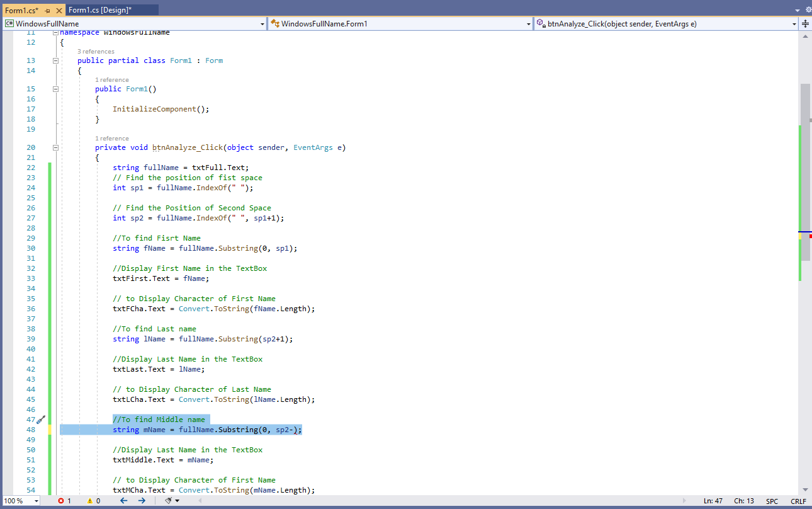Click the scroll down arrow of vertical scrollbar
This screenshot has height=509, width=812.
[805, 489]
